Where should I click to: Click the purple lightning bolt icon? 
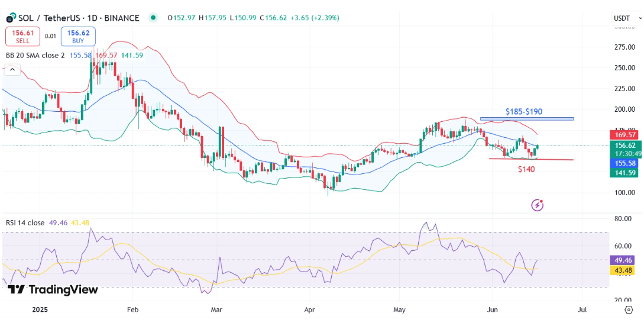(538, 205)
